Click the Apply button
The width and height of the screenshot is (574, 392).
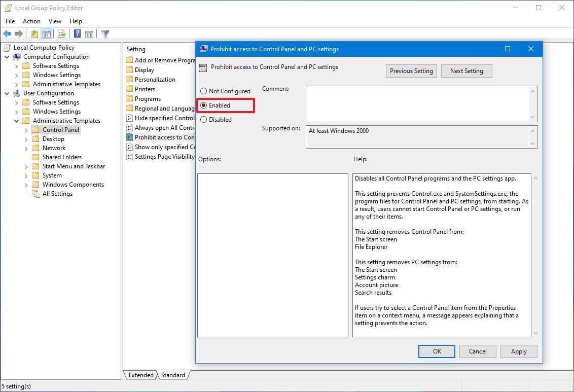pyautogui.click(x=518, y=351)
